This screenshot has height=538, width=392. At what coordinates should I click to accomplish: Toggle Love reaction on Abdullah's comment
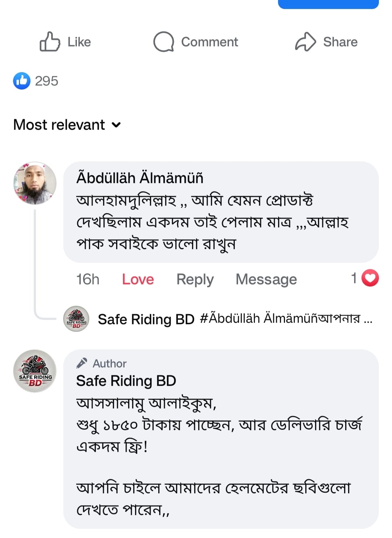(138, 279)
